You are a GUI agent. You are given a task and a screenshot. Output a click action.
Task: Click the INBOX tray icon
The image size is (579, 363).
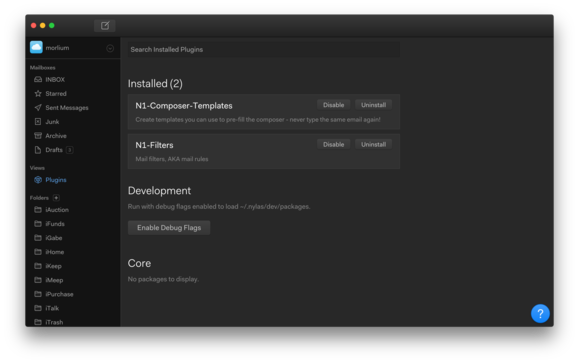(x=38, y=79)
